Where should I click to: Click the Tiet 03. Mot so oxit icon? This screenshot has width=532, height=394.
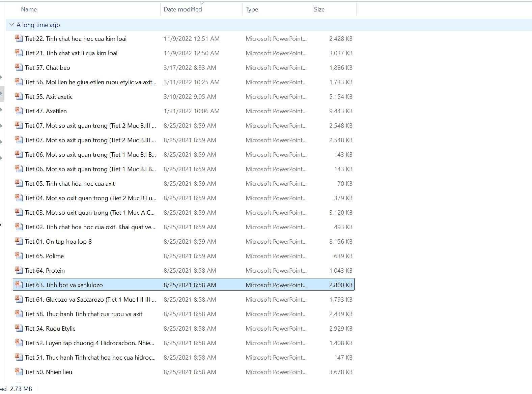(19, 212)
